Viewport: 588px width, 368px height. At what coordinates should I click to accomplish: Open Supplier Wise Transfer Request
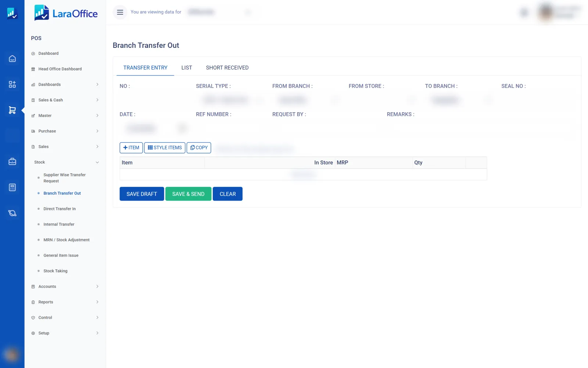click(x=64, y=178)
